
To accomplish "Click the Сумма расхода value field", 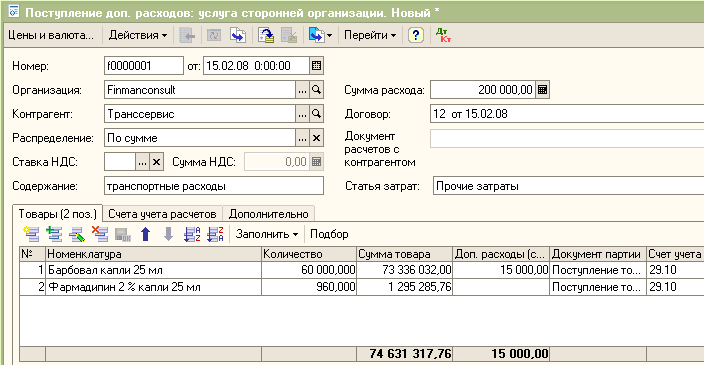I will (483, 90).
